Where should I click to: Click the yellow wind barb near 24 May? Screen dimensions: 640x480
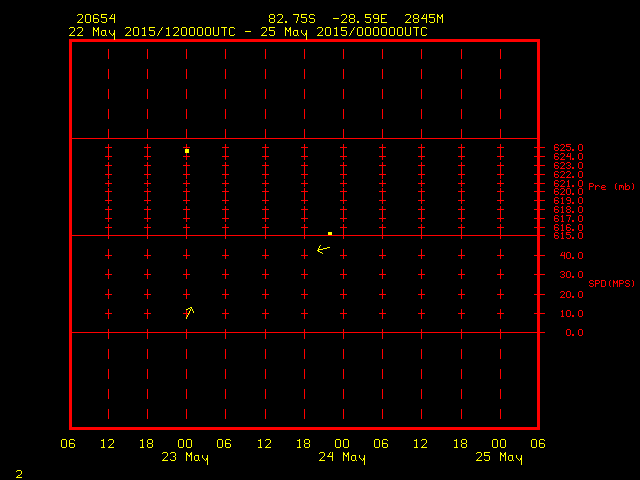pyautogui.click(x=323, y=249)
